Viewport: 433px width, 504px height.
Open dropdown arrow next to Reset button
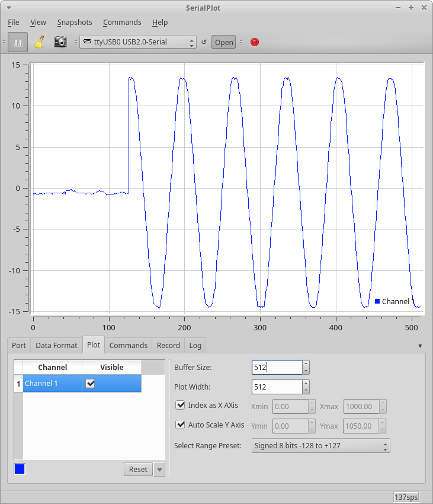coord(159,470)
